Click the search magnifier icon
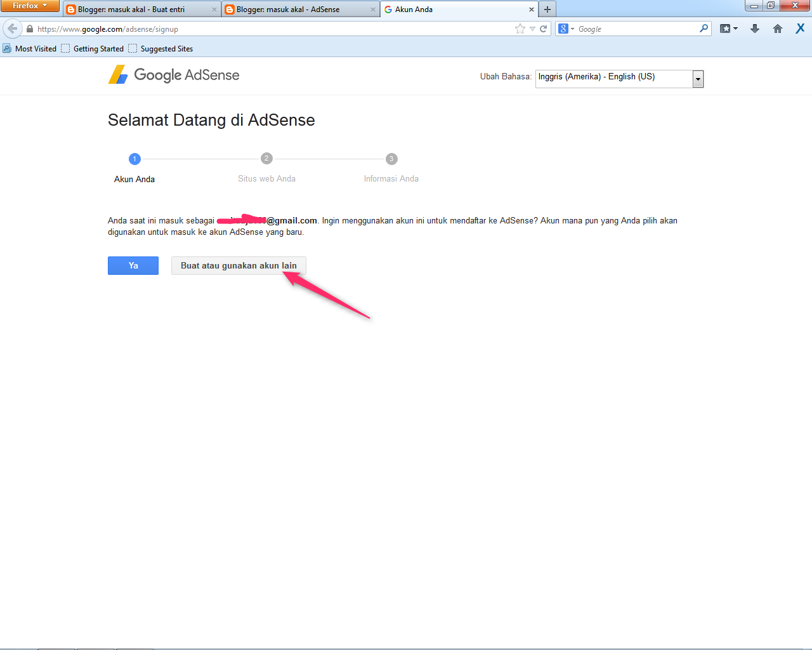The image size is (812, 650). click(704, 29)
